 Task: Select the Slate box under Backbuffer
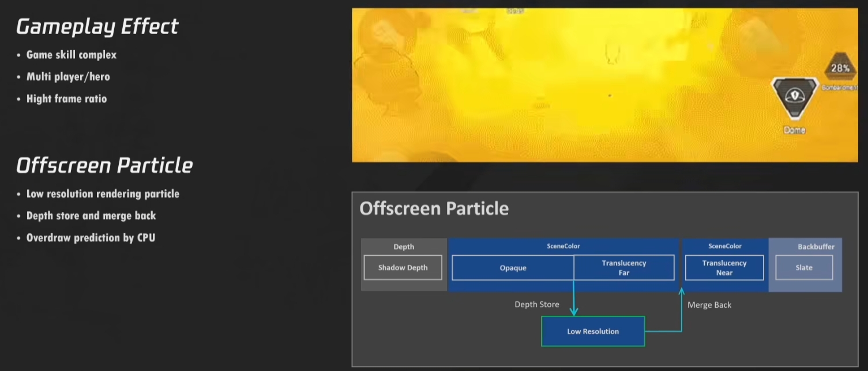(804, 268)
